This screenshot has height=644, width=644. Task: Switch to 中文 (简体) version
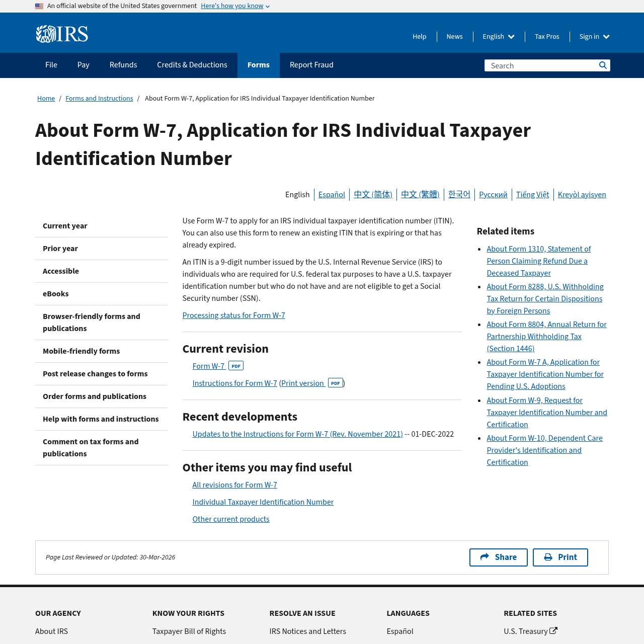[373, 195]
